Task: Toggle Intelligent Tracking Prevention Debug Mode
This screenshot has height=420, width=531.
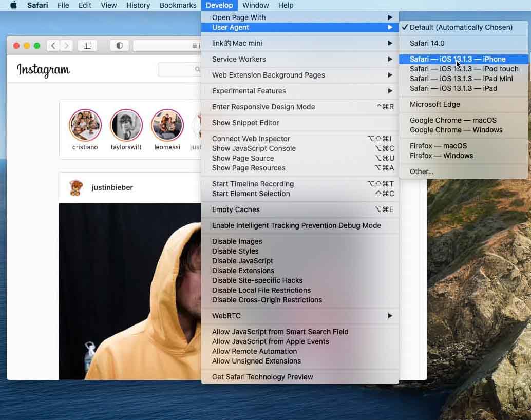Action: tap(300, 225)
